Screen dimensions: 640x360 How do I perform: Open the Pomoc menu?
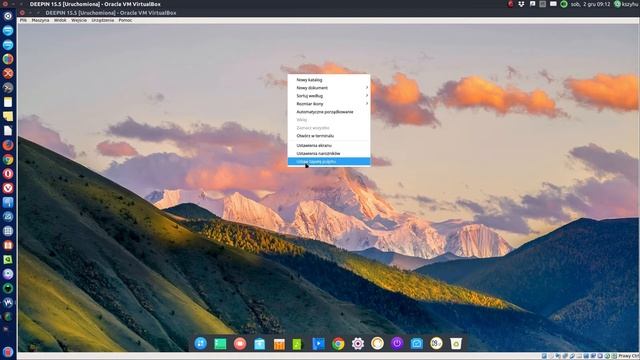coord(125,20)
